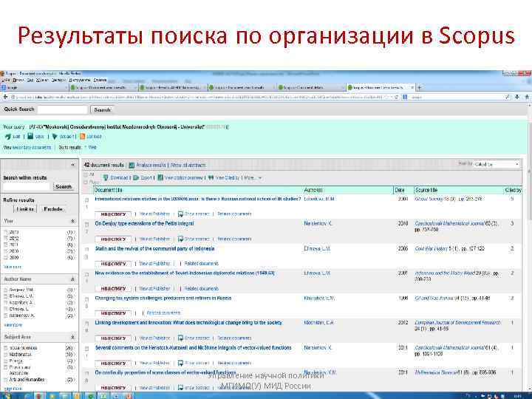
Task: Switch to the first Scopus Document search results tab
Action: [x=103, y=87]
